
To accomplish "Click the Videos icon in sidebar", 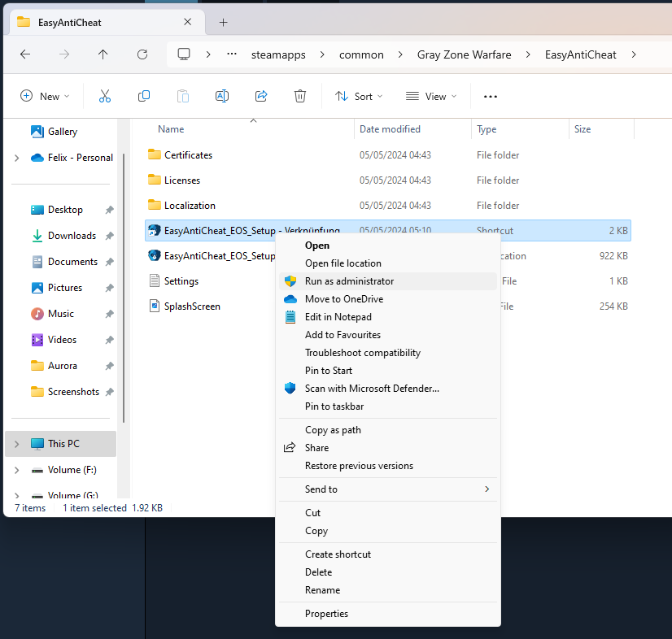I will (x=37, y=340).
